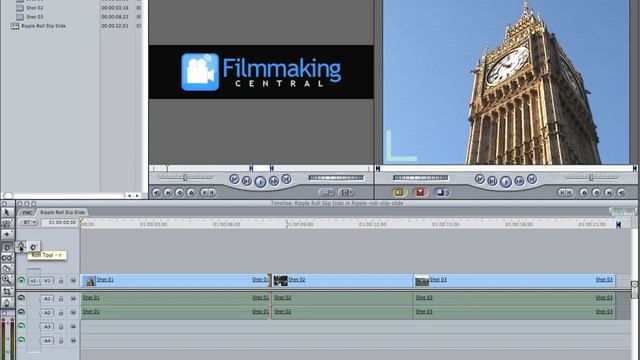Select the Pen tool in tool palette
The image size is (640, 360).
[7, 303]
